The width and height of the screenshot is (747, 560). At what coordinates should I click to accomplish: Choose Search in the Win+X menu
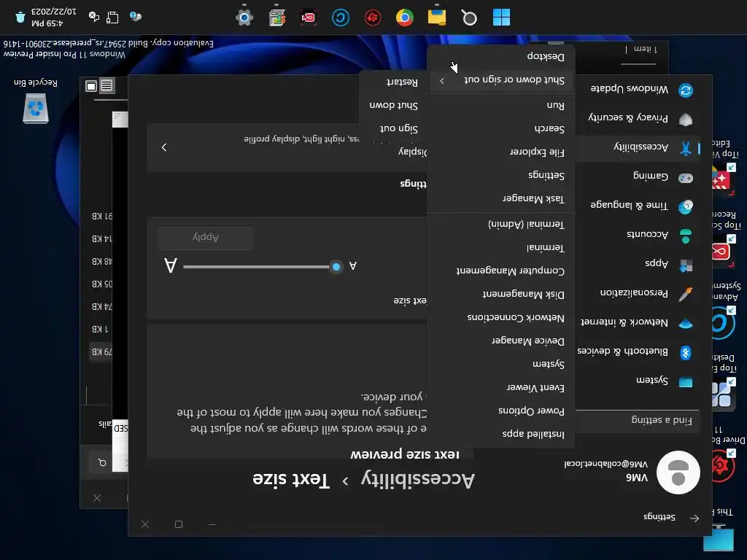coord(501,128)
